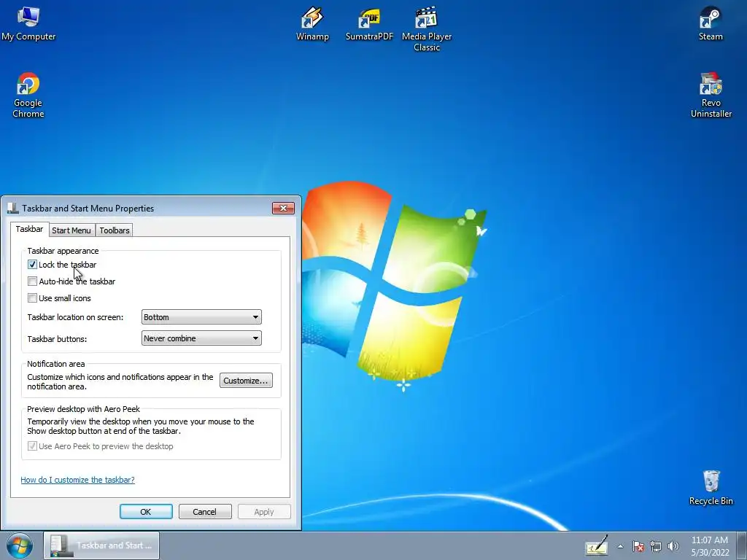This screenshot has height=560, width=747.
Task: Switch to the Start Menu tab
Action: click(71, 230)
